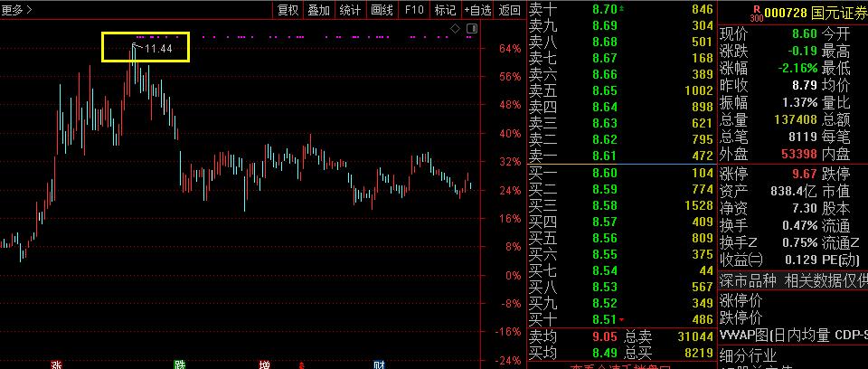Screen dimensions: 868x369
Task: Select the 买六 bid row at 8.55
Action: click(x=621, y=254)
